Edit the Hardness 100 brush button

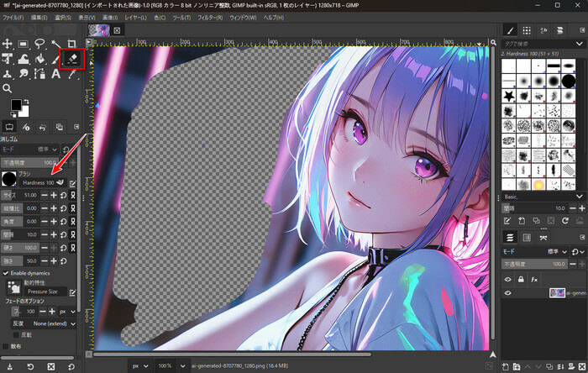coord(43,182)
